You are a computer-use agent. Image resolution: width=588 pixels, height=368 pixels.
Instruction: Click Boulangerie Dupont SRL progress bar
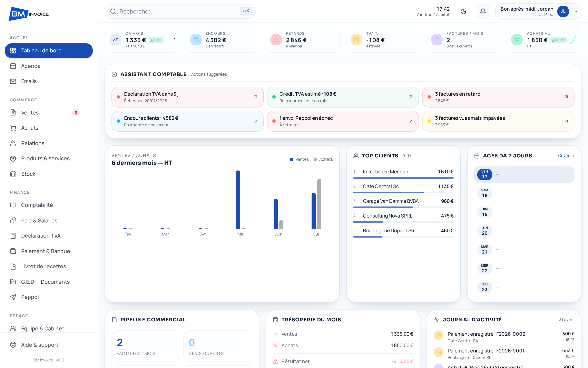[403, 237]
